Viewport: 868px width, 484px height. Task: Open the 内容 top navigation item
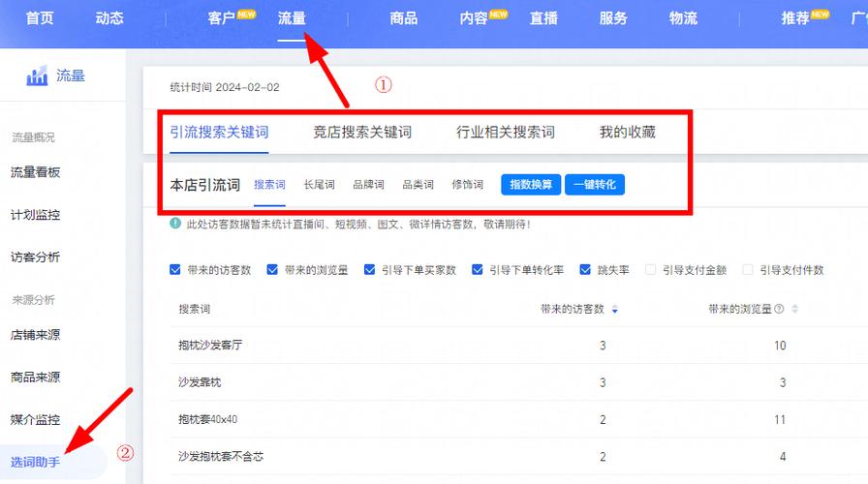[x=474, y=18]
